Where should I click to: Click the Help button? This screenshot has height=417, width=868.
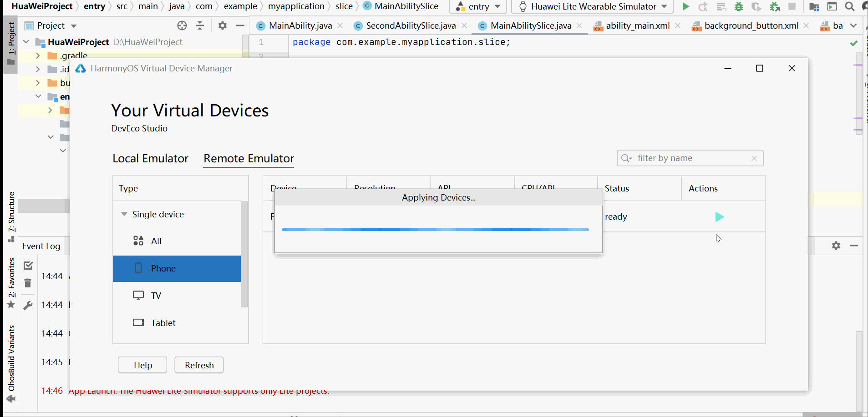(142, 365)
